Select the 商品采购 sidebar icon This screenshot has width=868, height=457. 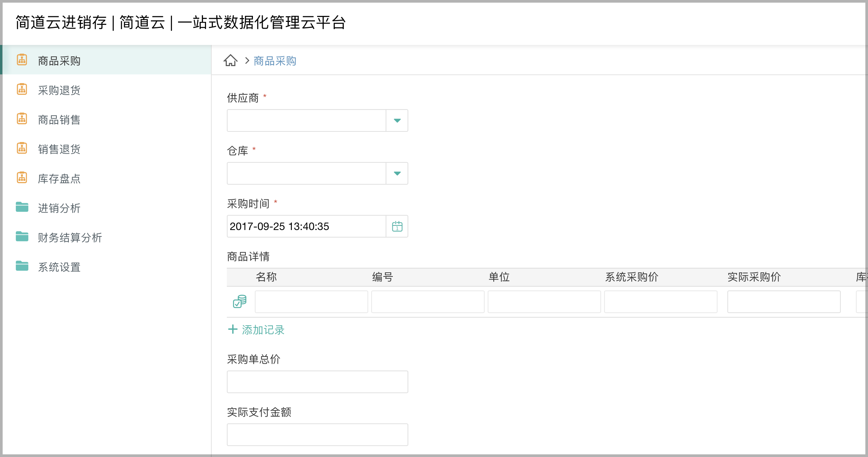pyautogui.click(x=22, y=60)
